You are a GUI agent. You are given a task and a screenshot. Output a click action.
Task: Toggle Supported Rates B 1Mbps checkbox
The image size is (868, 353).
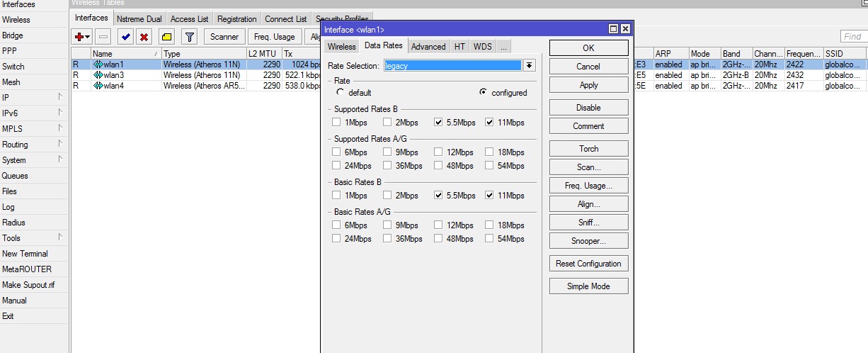(x=336, y=123)
